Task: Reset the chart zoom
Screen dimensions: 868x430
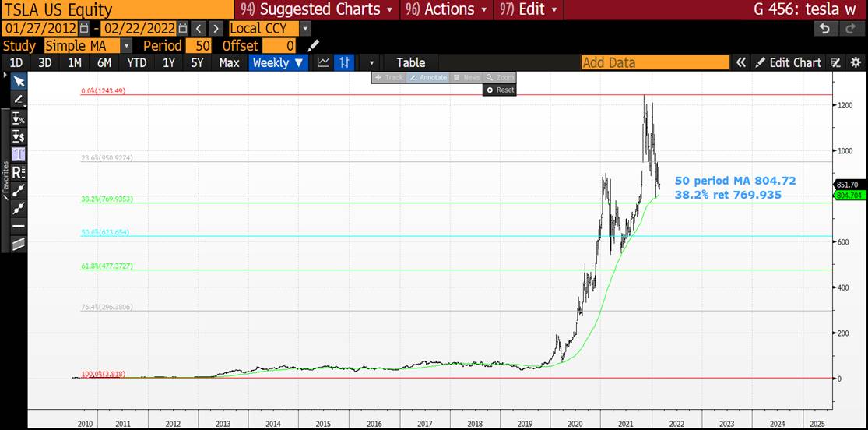Action: click(500, 90)
